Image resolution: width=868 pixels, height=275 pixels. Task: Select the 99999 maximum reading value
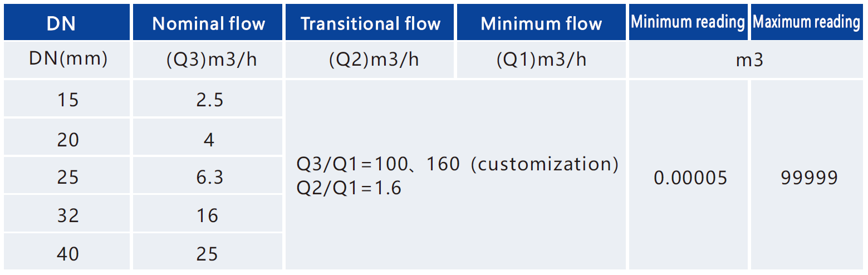(809, 178)
